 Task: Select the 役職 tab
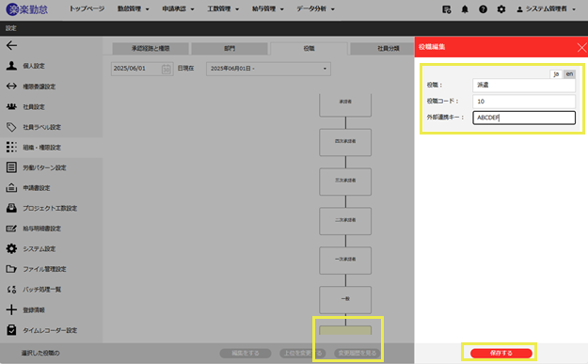pyautogui.click(x=309, y=48)
